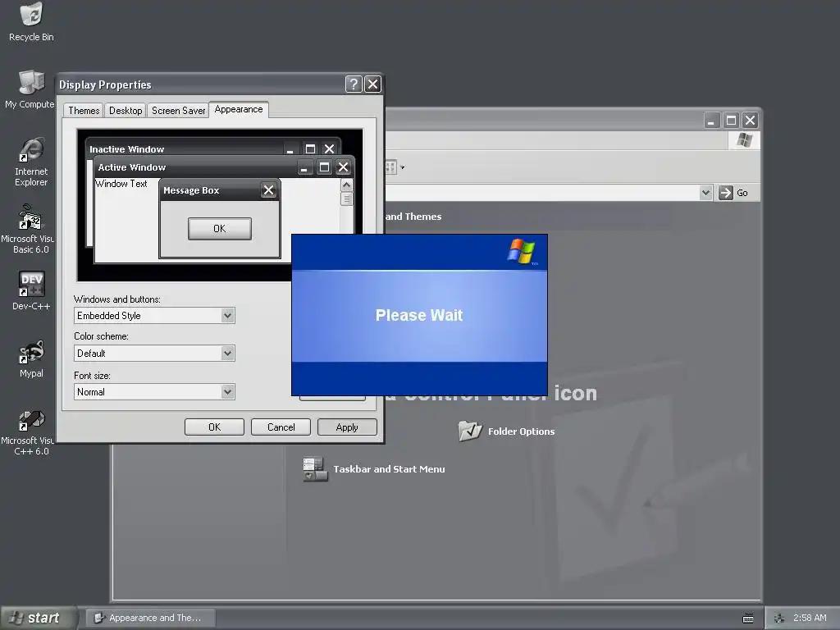Viewport: 840px width, 630px height.
Task: Click the Windows flag logo in Control Panel window
Action: tap(744, 140)
